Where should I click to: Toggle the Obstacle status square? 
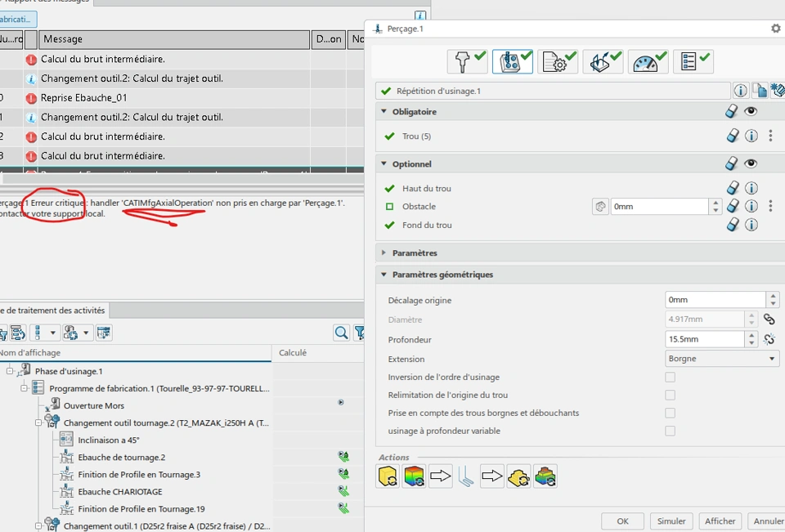(389, 206)
